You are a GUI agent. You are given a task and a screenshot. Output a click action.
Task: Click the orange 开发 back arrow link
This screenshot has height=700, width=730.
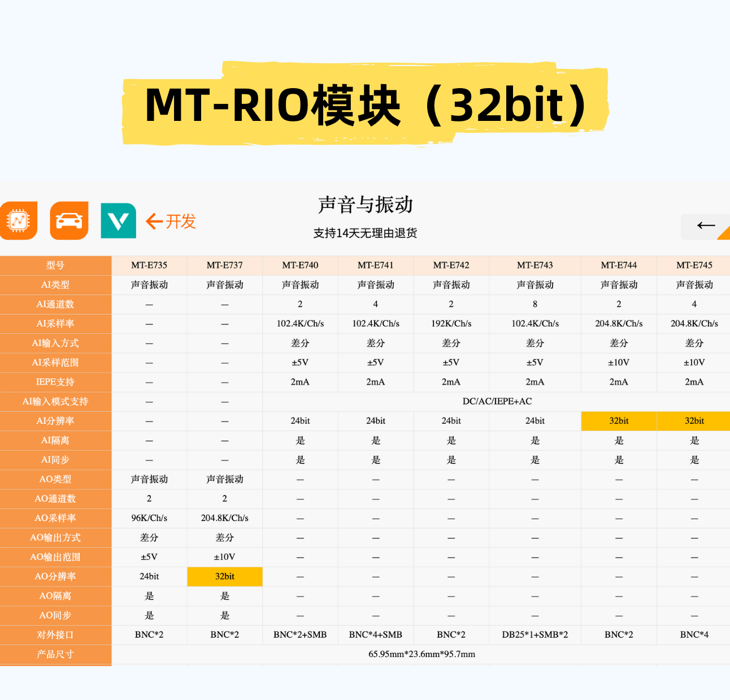click(x=171, y=221)
